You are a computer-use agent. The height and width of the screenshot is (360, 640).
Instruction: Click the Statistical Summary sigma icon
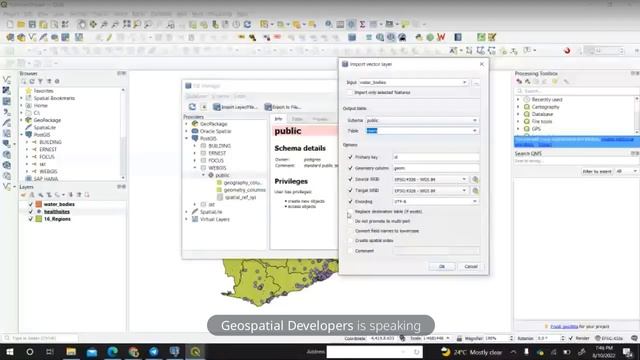[x=362, y=24]
